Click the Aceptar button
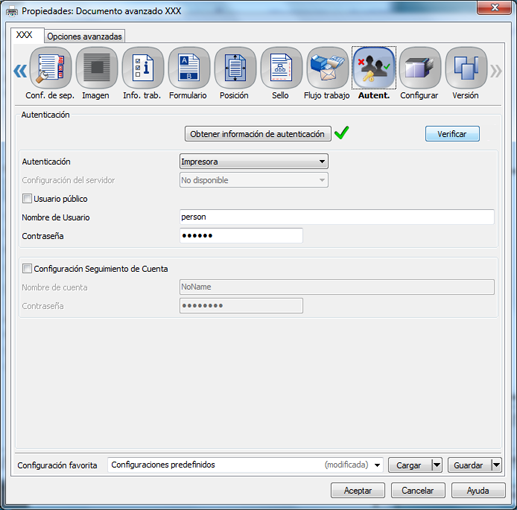This screenshot has width=517, height=510. (358, 490)
